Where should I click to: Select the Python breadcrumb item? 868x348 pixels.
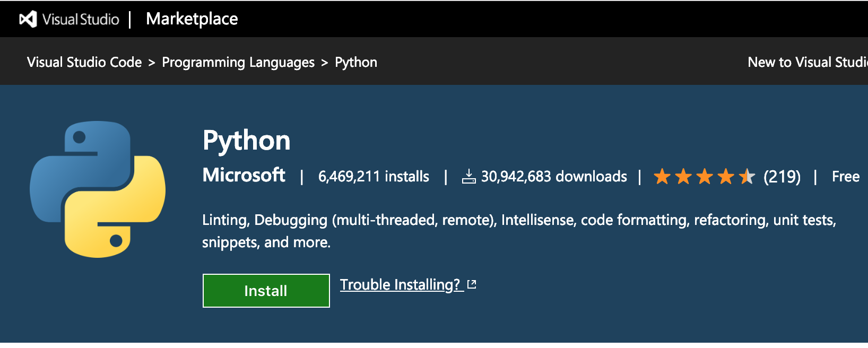[x=356, y=63]
